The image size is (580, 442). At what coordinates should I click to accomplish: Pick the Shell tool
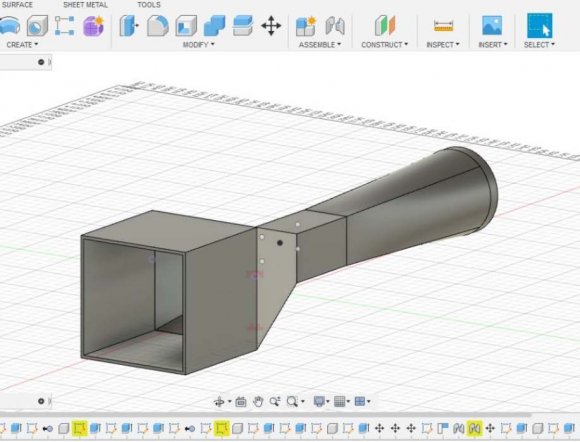(x=186, y=26)
